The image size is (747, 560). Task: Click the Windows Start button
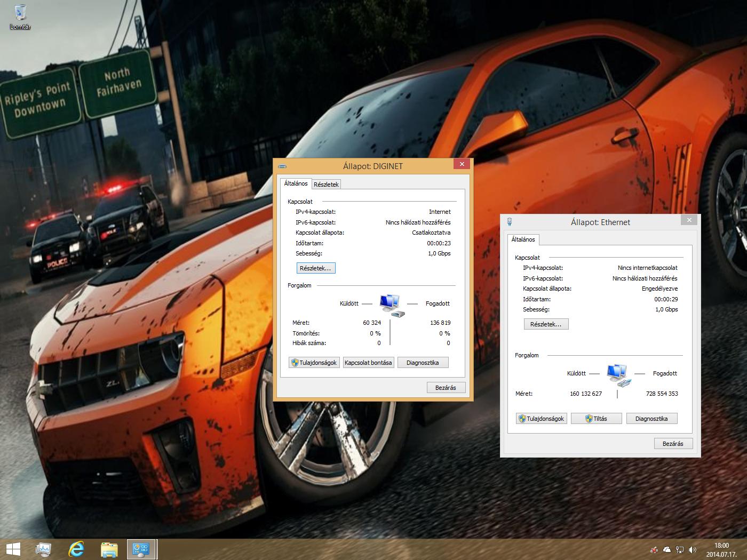tap(13, 549)
